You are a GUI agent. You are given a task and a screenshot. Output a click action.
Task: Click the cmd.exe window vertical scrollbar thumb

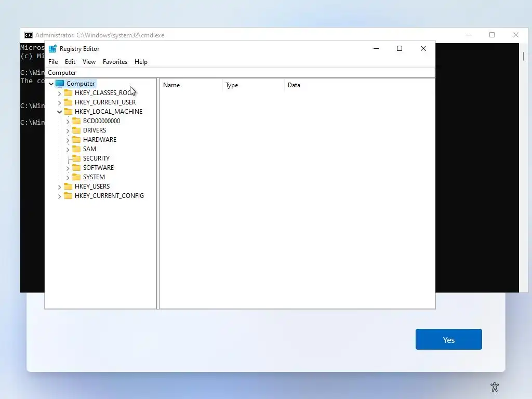(524, 56)
